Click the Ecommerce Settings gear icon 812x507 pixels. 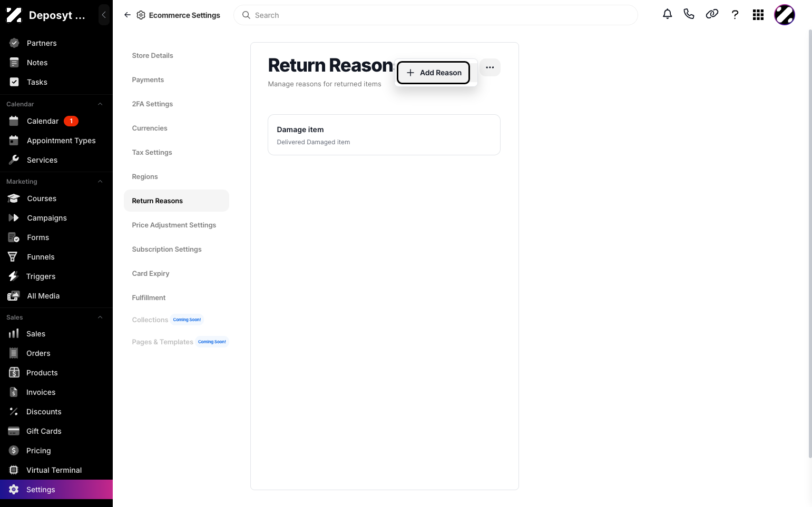pyautogui.click(x=141, y=15)
